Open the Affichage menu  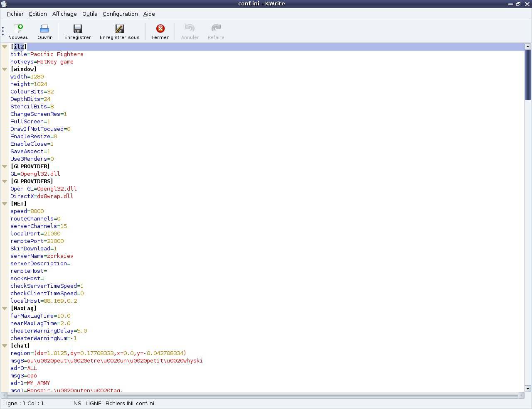click(x=64, y=14)
